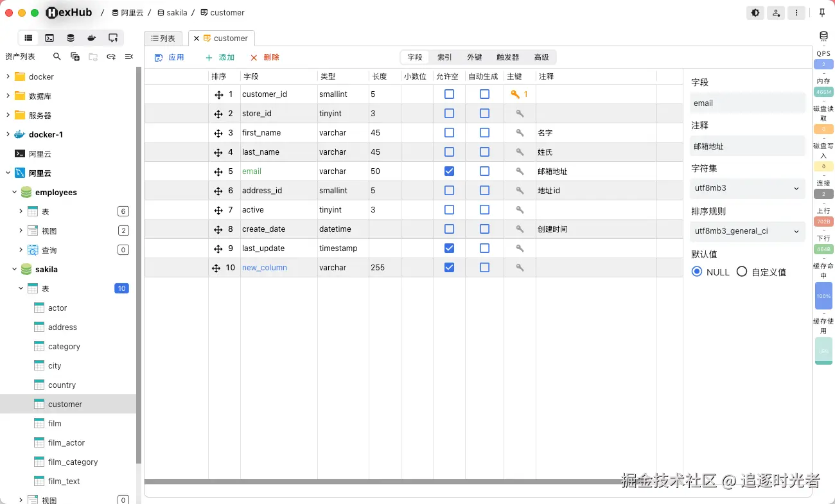Viewport: 835px width, 504px height.
Task: Open the 排序规则 utf8mb3_general_ci dropdown
Action: click(748, 231)
